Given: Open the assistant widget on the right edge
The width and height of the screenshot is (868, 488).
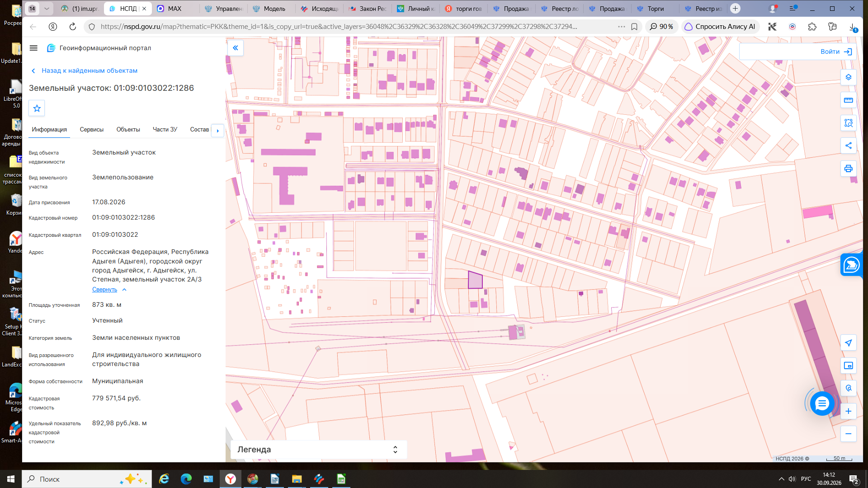Looking at the screenshot, I should [852, 265].
